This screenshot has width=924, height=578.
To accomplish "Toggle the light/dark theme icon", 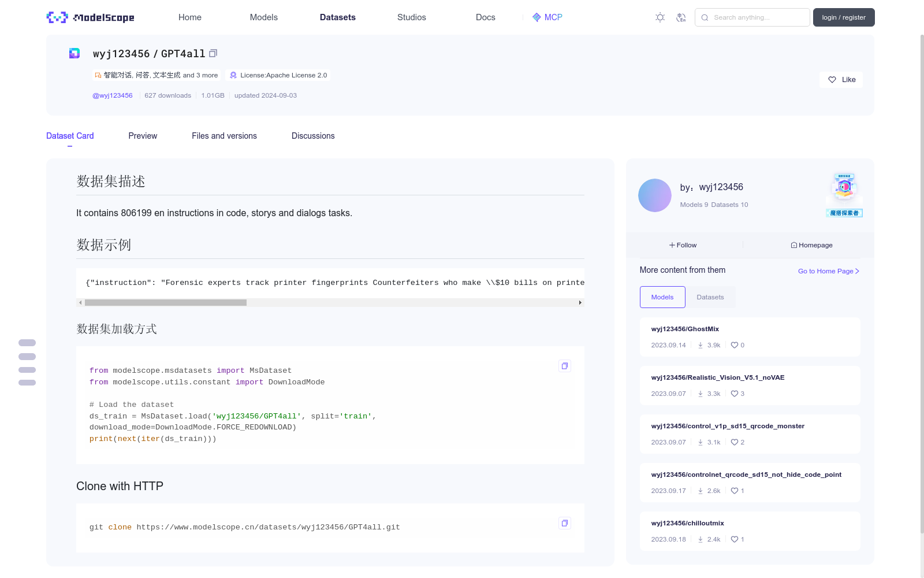I will [x=660, y=17].
